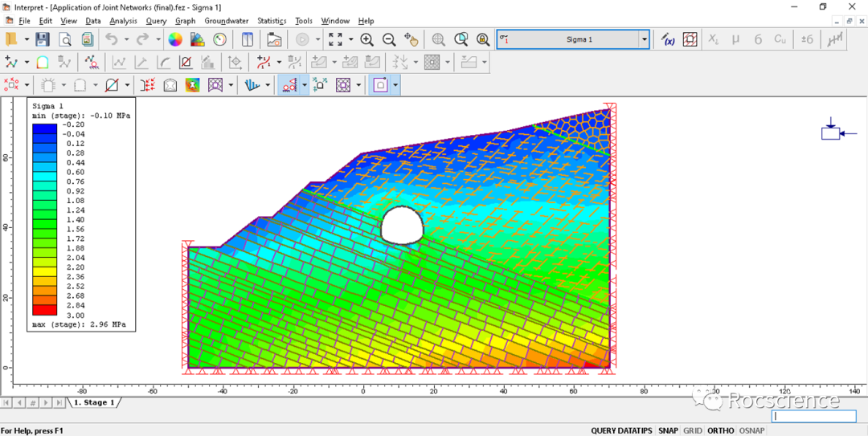Select the Pan hand tool
Screen dimensions: 868x436
tap(411, 39)
